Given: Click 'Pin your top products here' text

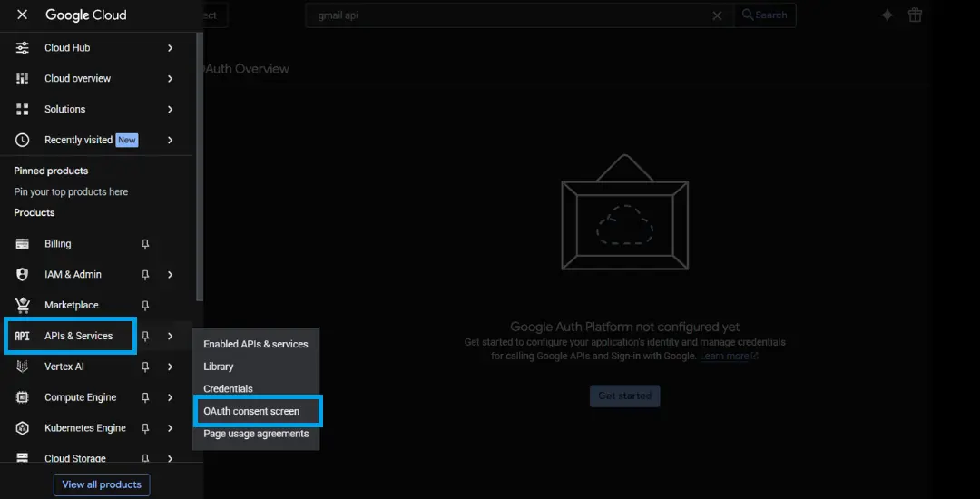Looking at the screenshot, I should [72, 191].
